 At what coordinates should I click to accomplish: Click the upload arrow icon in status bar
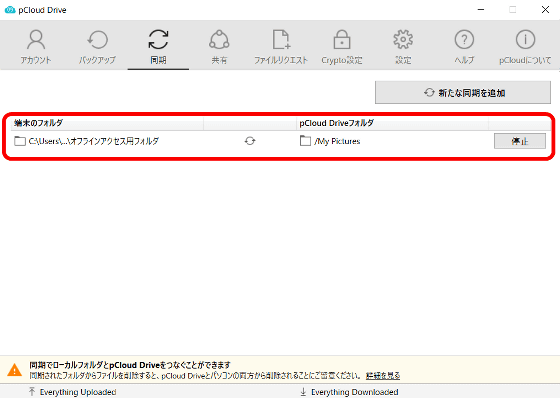[x=32, y=392]
